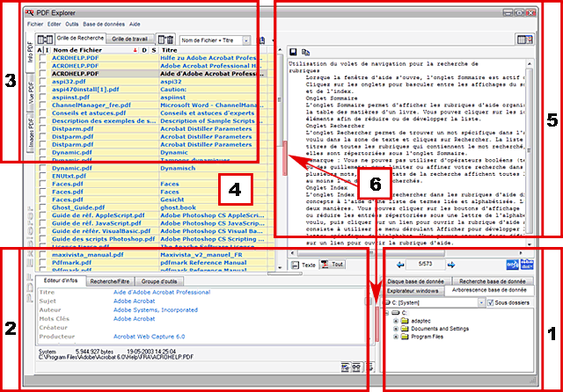Click the grid trash icon beside Grille de travail
Image resolution: width=563 pixels, height=392 pixels.
[x=166, y=40]
